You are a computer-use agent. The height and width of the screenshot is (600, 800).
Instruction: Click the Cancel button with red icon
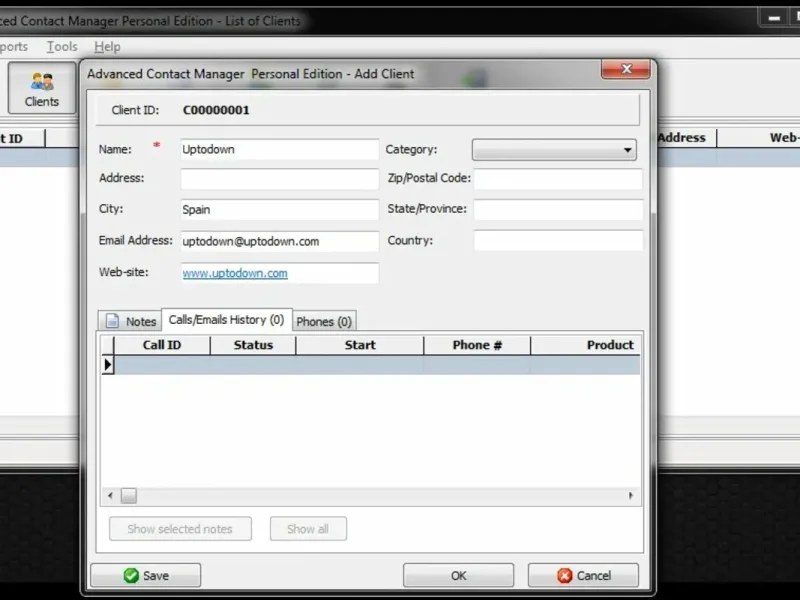pos(583,576)
